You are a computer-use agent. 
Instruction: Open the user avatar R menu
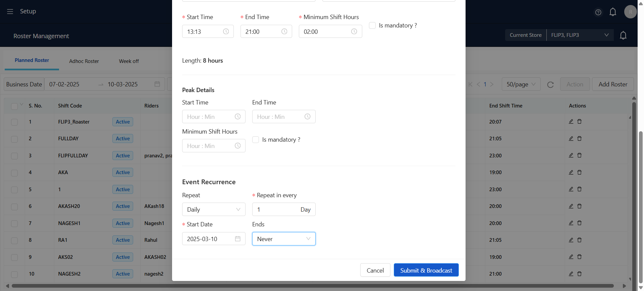pos(630,12)
